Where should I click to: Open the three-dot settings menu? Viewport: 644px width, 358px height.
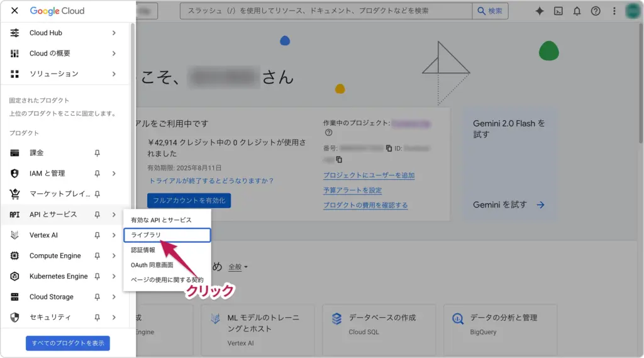(614, 11)
